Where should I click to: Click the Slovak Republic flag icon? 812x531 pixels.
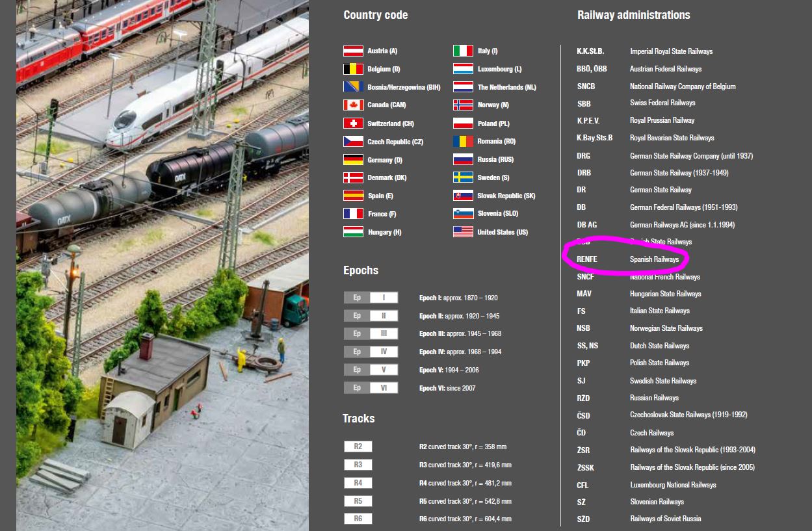click(x=463, y=196)
